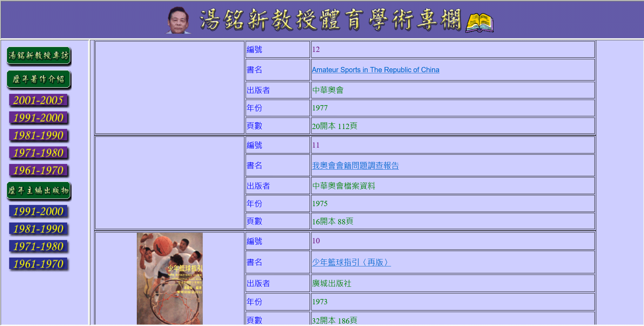Image resolution: width=644 pixels, height=326 pixels.
Task: Click the 歷年主編出版物 green sidebar button
Action: pyautogui.click(x=39, y=191)
